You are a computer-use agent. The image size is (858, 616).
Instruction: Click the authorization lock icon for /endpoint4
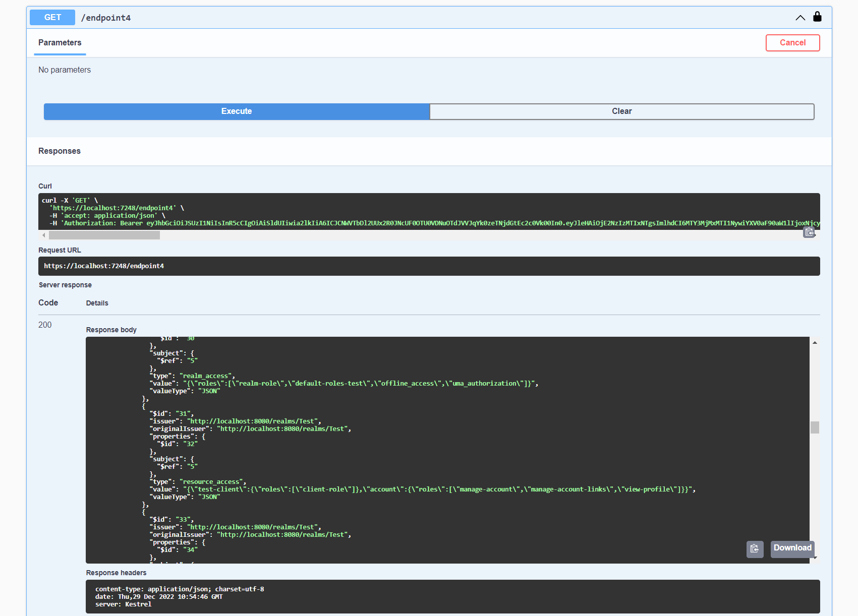coord(817,17)
